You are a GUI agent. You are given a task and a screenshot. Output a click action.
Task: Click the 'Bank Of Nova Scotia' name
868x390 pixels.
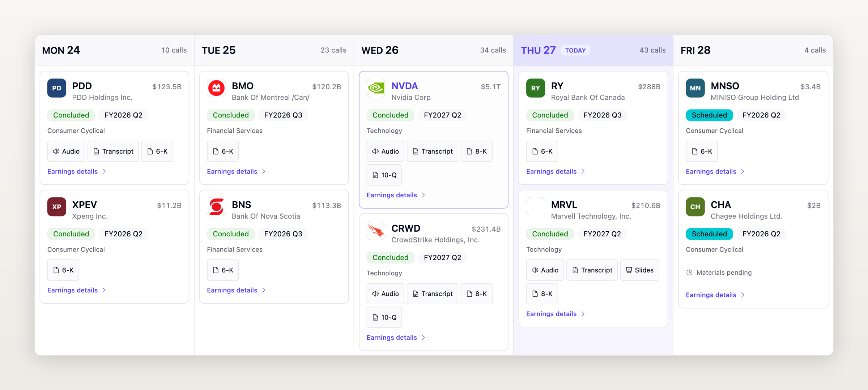coord(266,216)
